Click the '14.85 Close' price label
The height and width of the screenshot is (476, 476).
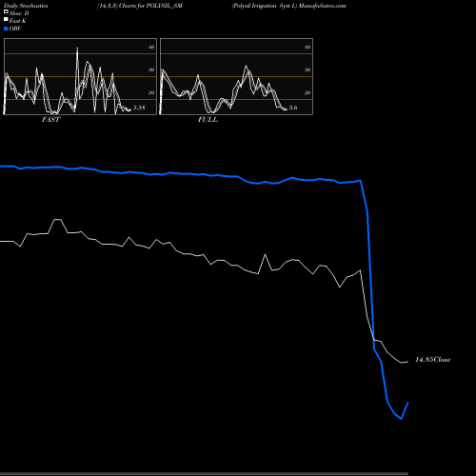[433, 360]
